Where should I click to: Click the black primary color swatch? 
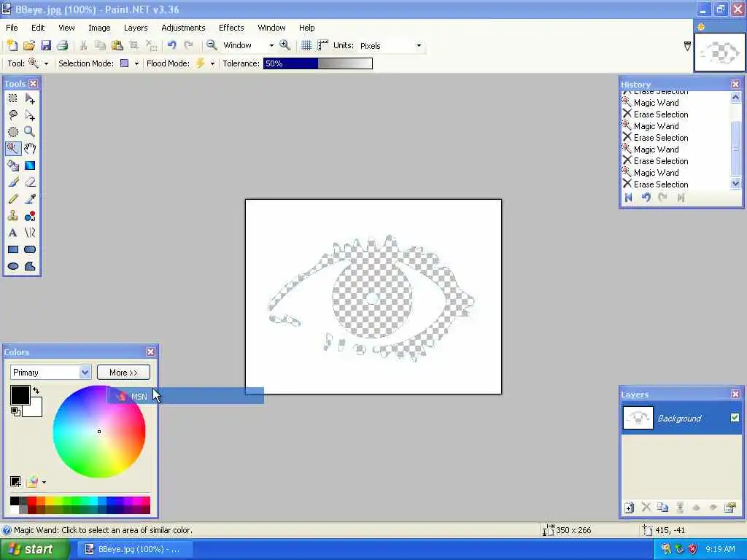(x=20, y=394)
